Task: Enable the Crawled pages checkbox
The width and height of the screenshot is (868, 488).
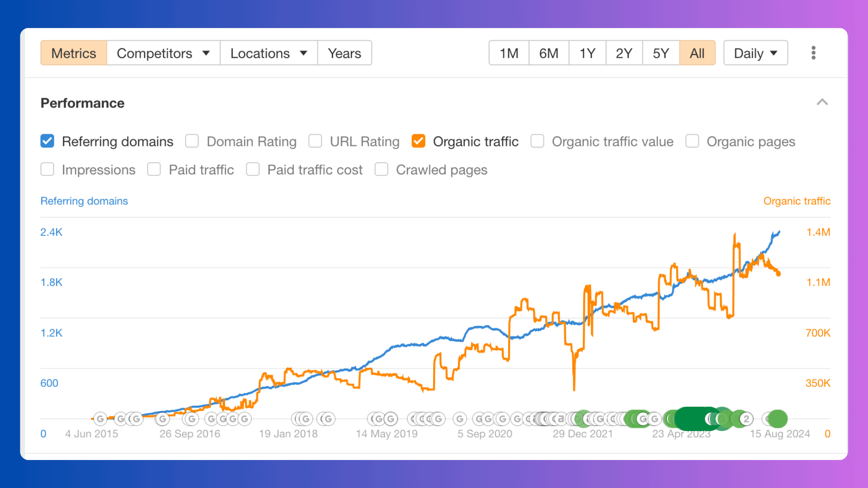Action: click(382, 169)
